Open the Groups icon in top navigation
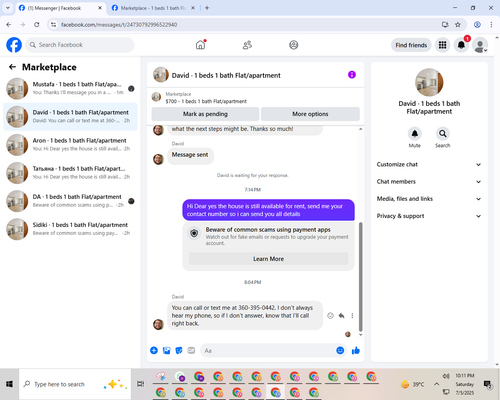 click(x=294, y=45)
